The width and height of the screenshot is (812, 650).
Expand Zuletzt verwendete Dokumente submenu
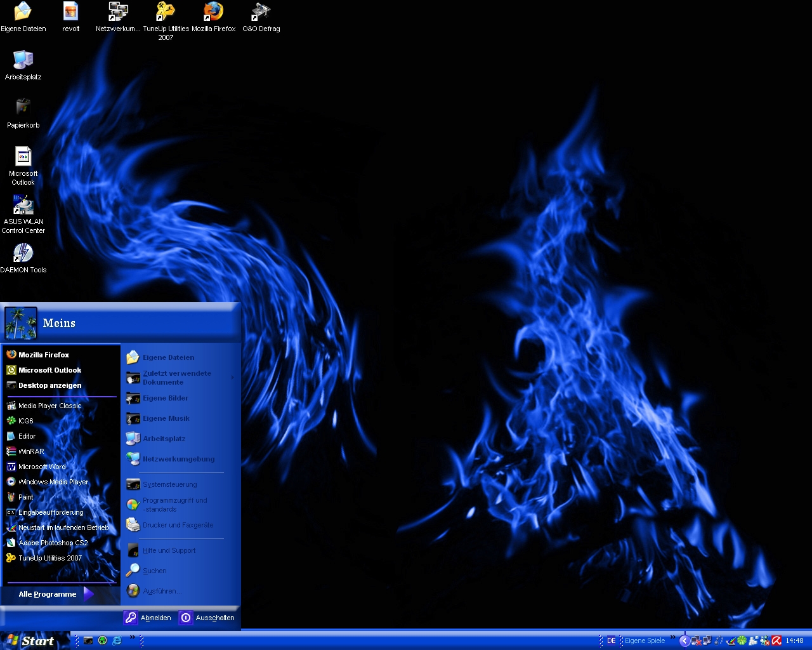tap(178, 378)
